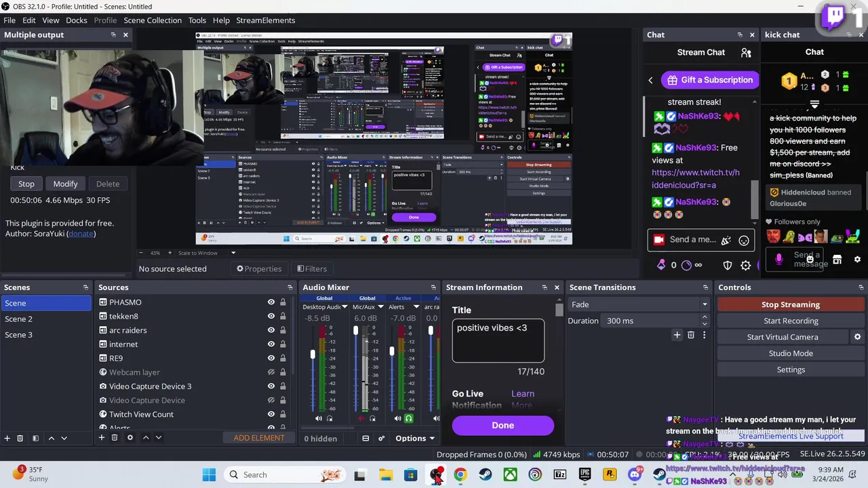868x488 pixels.
Task: Unmute the Mic/Aux channel speaker icon
Action: point(361,419)
